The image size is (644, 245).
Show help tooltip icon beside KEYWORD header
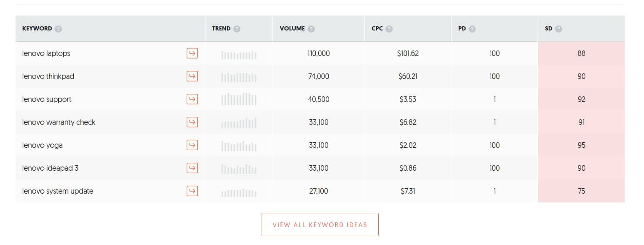pos(58,29)
